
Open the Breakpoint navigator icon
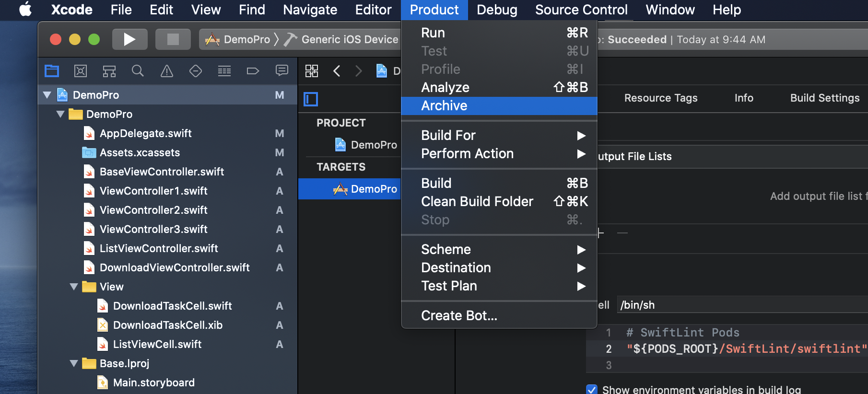coord(253,71)
